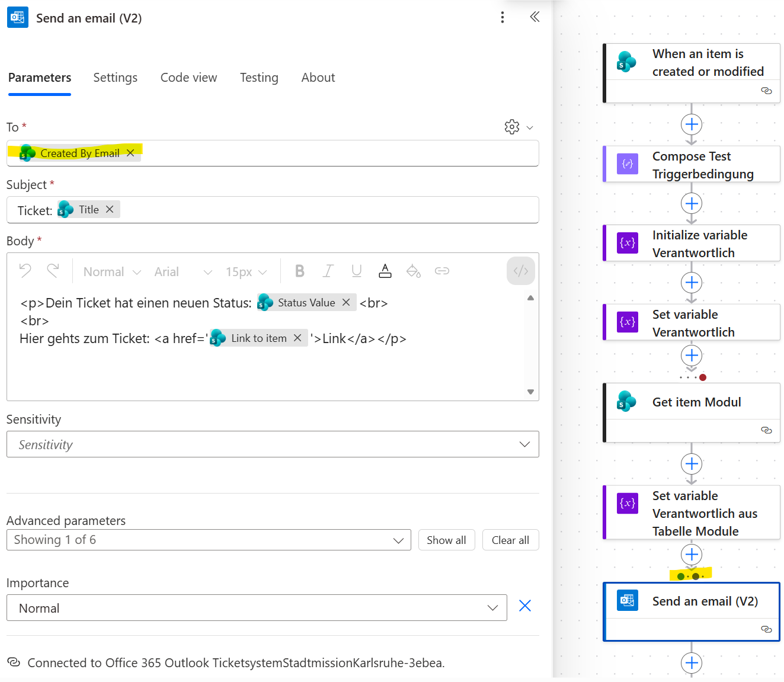Click the undo arrow in editor

coord(25,271)
